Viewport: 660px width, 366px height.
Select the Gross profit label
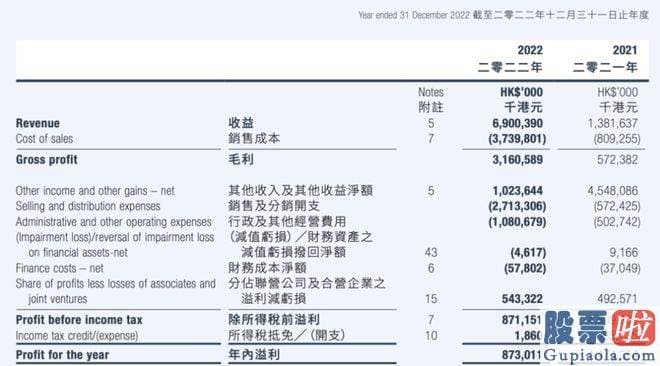47,160
